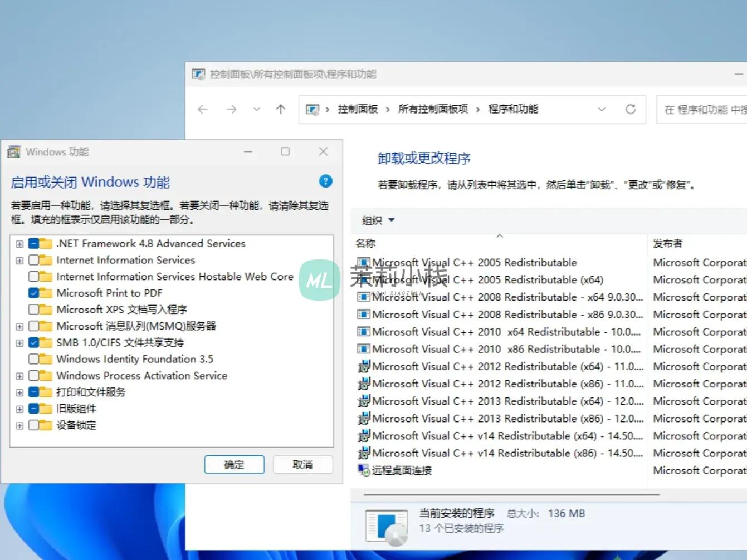Open recent locations chevron beside Forward arrow

click(257, 110)
